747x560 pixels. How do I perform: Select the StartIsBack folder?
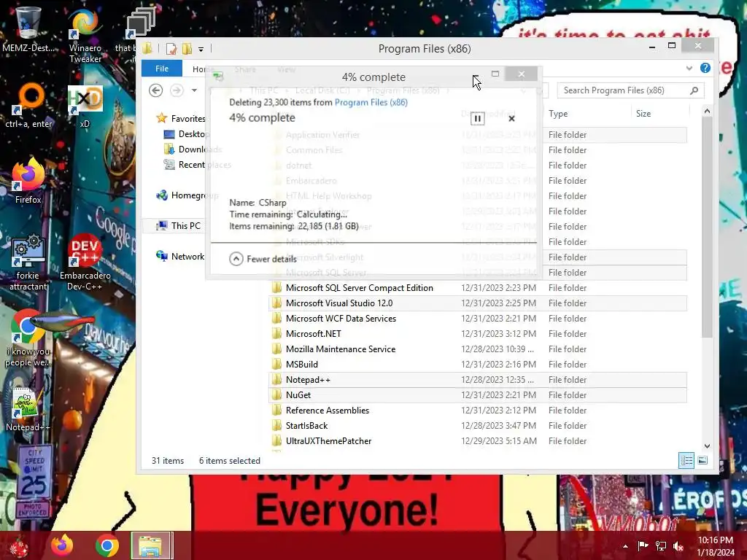[x=478, y=426]
